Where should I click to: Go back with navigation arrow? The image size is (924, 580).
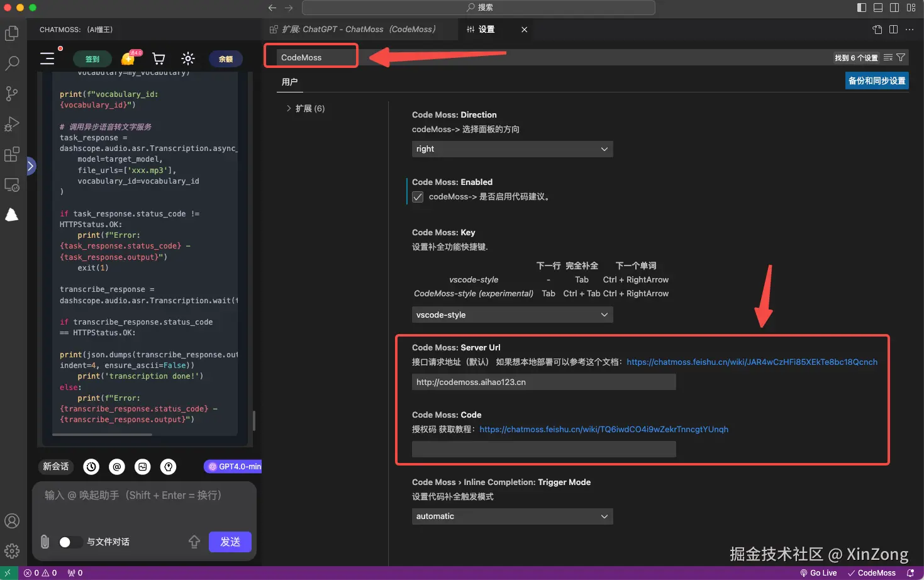[272, 8]
